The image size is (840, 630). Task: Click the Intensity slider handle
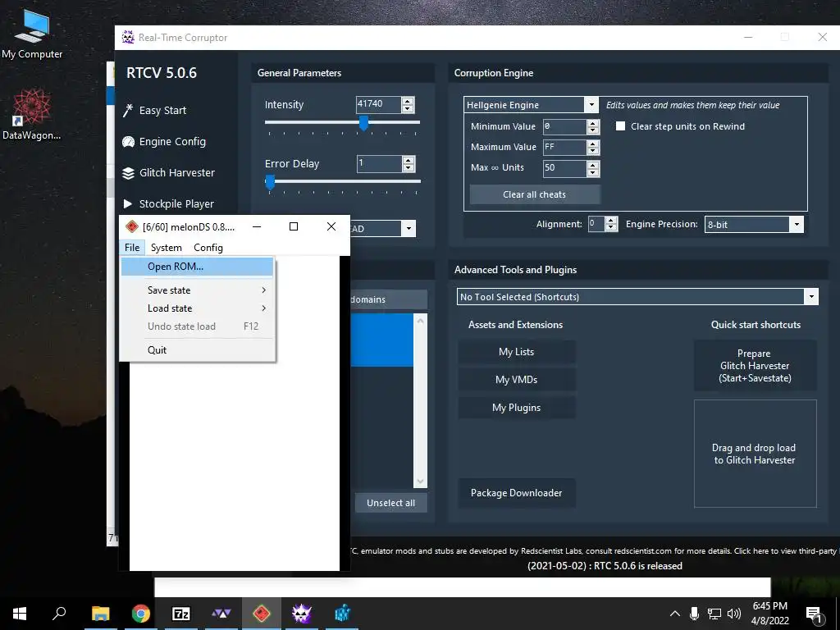coord(363,123)
